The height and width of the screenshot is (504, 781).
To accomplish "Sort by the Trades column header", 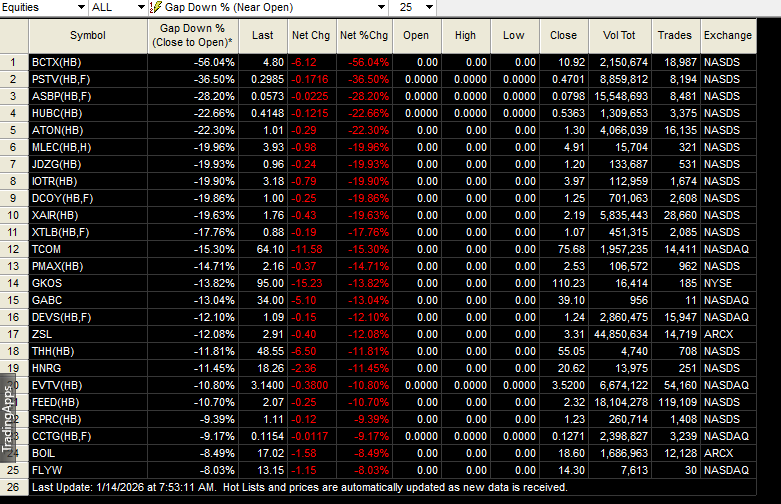I will pos(675,35).
